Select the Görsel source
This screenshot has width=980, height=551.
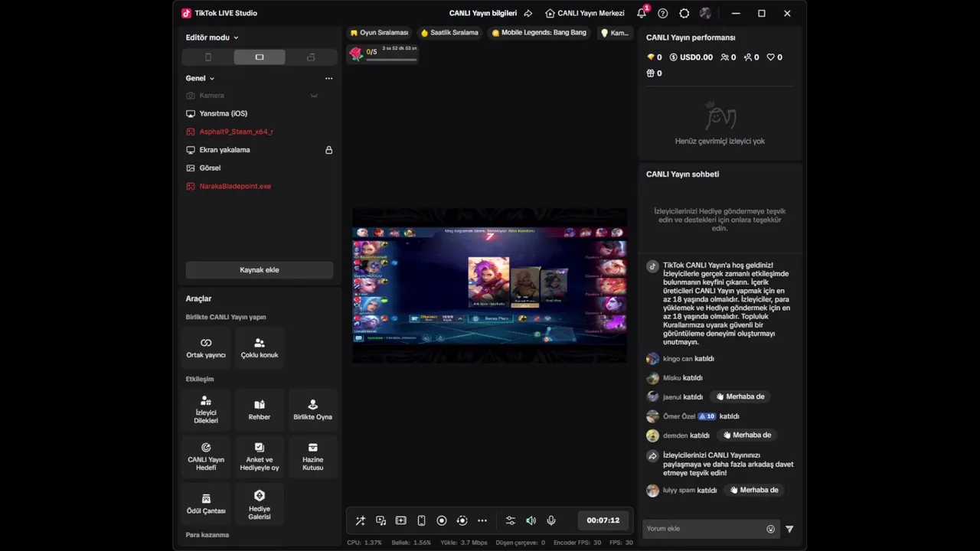pyautogui.click(x=260, y=168)
